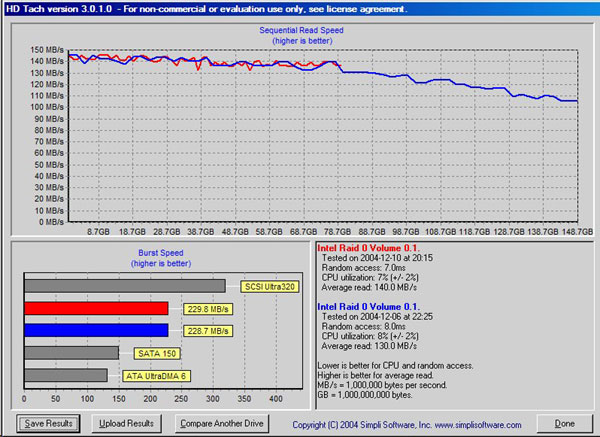Click the 78.7GB axis label
600x437 pixels.
(x=337, y=232)
